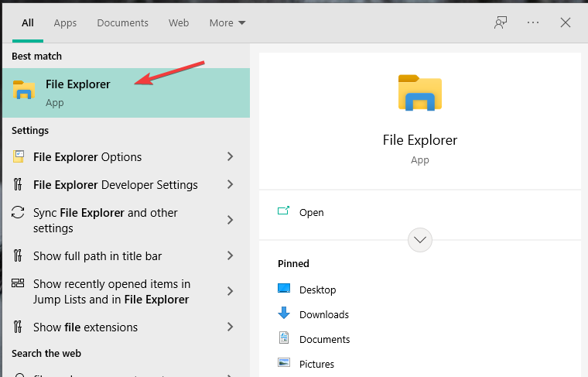
Task: Click Open action in preview pane
Action: [x=420, y=213]
